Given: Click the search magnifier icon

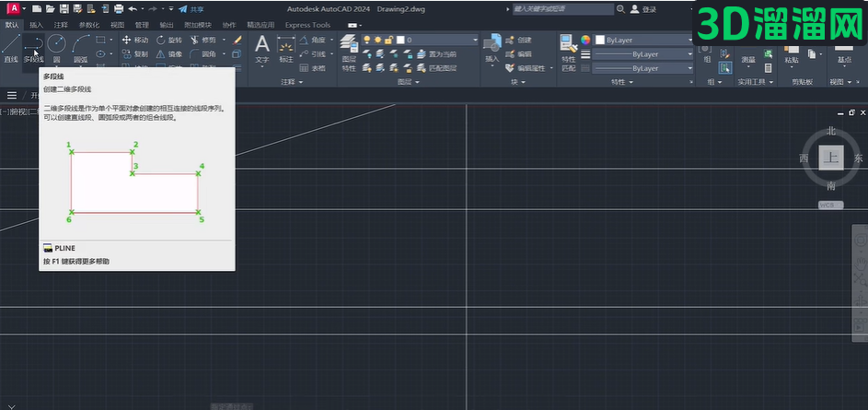Looking at the screenshot, I should (x=620, y=9).
